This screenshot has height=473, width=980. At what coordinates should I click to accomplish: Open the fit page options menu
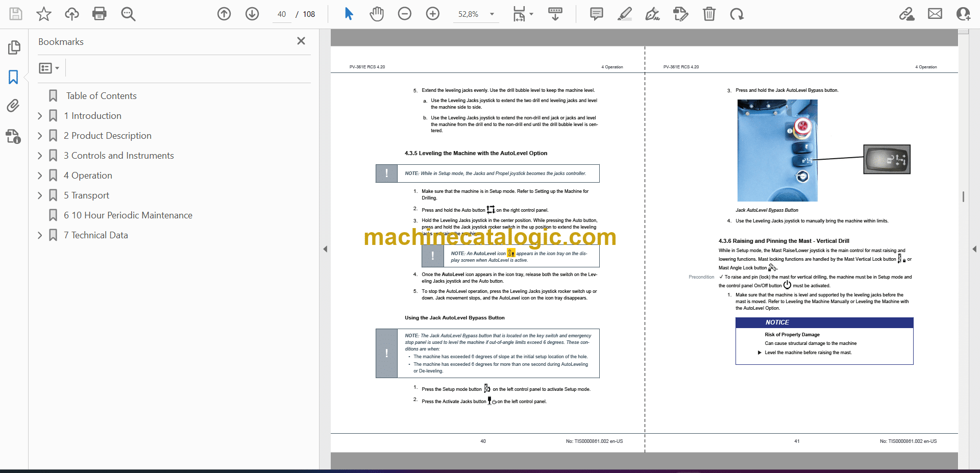[x=523, y=14]
